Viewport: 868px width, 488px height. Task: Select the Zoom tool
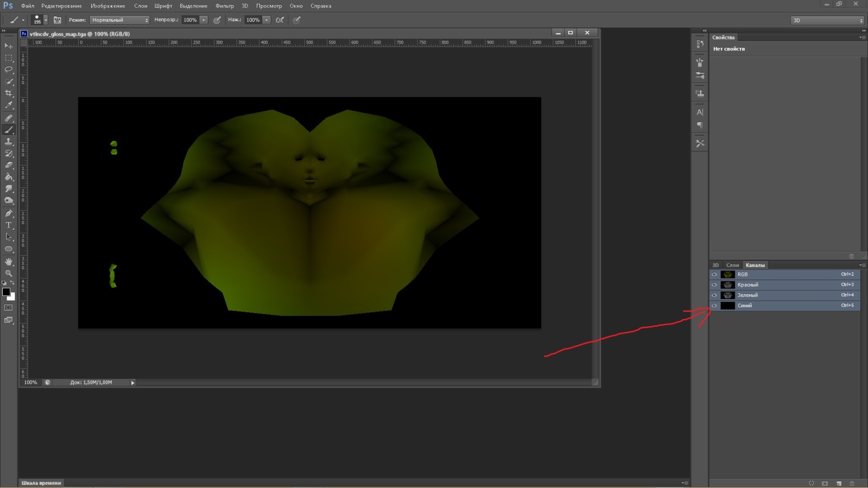tap(9, 274)
